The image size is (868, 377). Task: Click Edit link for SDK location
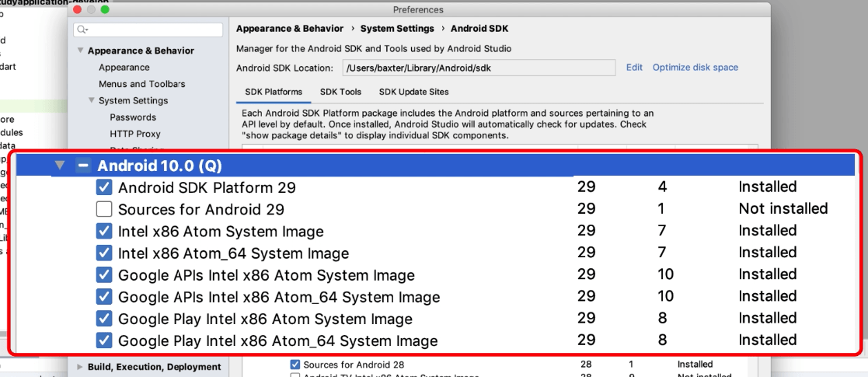tap(634, 67)
